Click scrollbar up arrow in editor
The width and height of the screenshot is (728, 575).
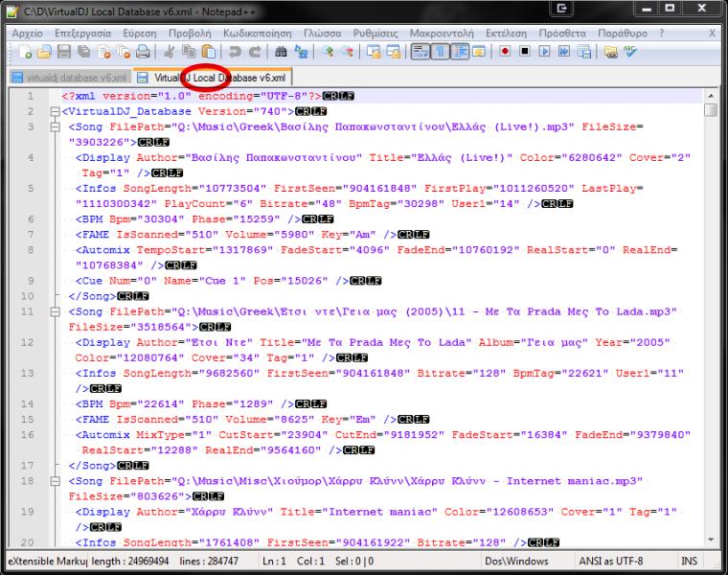(711, 96)
